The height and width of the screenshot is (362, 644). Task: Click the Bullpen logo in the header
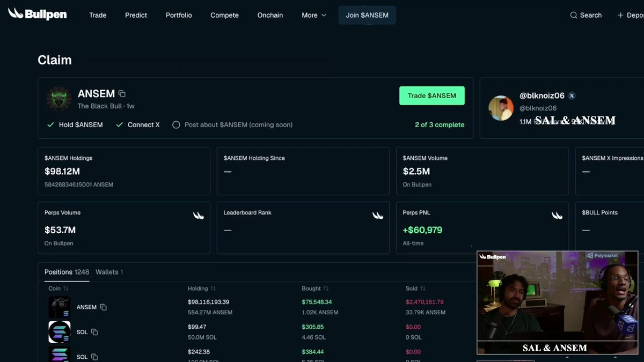pyautogui.click(x=37, y=14)
